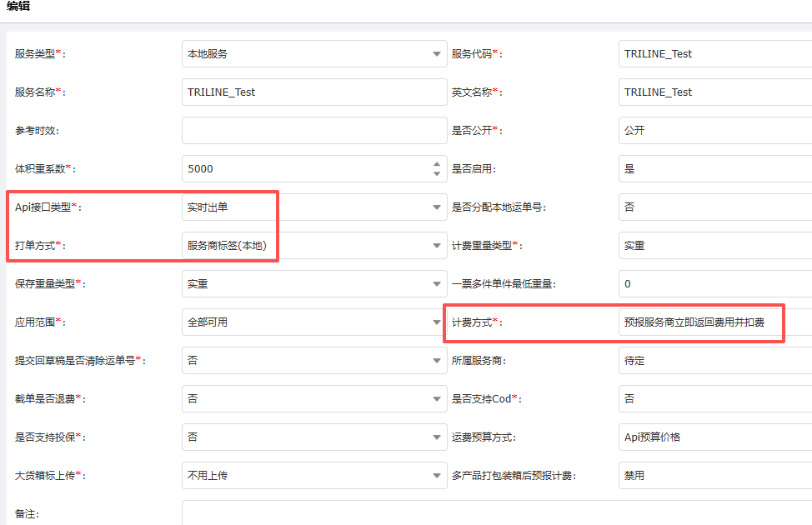The width and height of the screenshot is (812, 525).
Task: Expand the Api接口类型 dropdown arrow
Action: coord(437,207)
